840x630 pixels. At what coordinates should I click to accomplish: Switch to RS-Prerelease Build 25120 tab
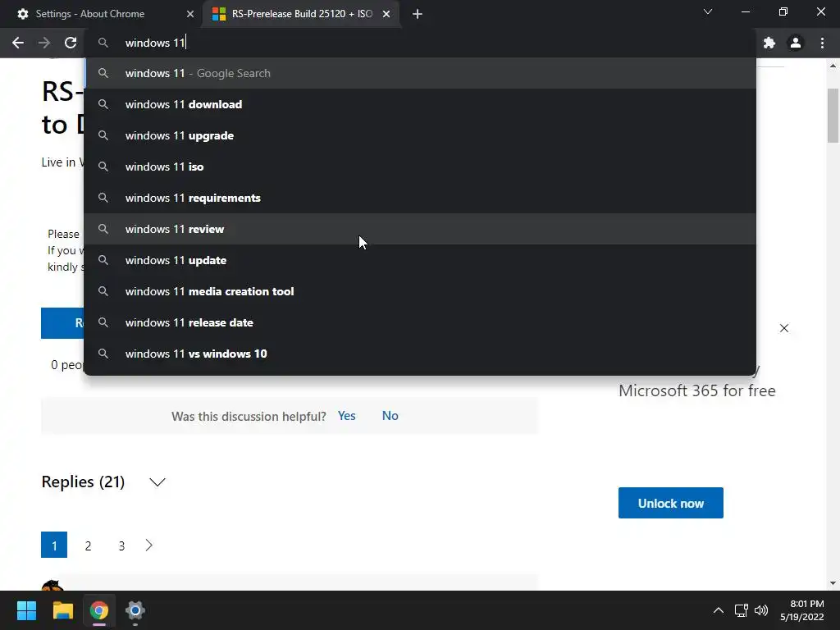(x=301, y=14)
